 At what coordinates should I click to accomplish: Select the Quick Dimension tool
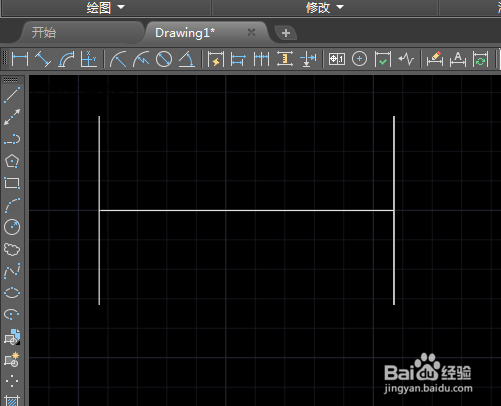pos(216,59)
